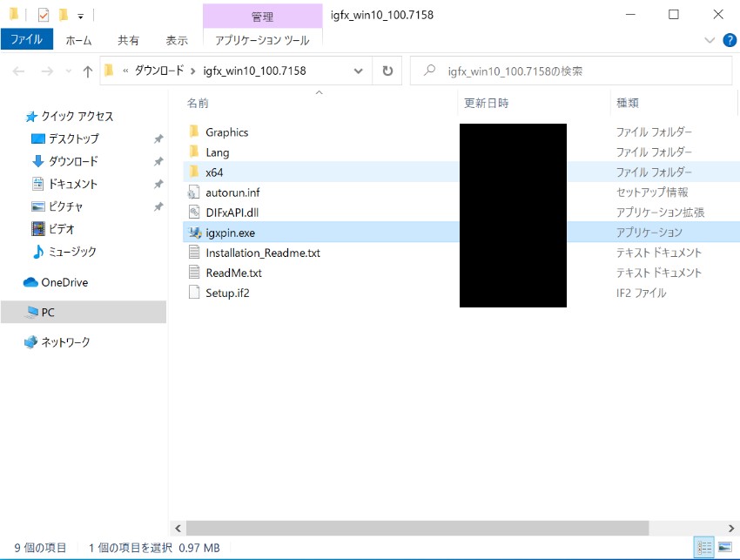This screenshot has width=740, height=560.
Task: Click inside the search box
Action: point(566,71)
